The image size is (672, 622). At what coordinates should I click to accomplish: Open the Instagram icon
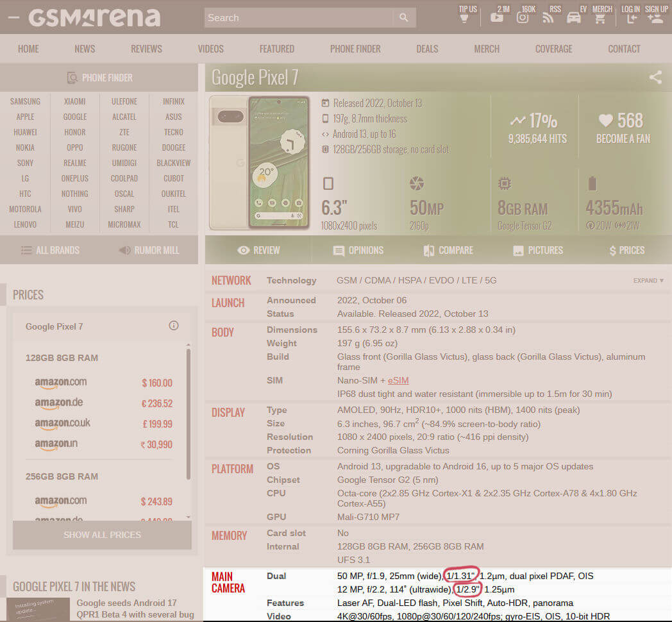click(523, 17)
